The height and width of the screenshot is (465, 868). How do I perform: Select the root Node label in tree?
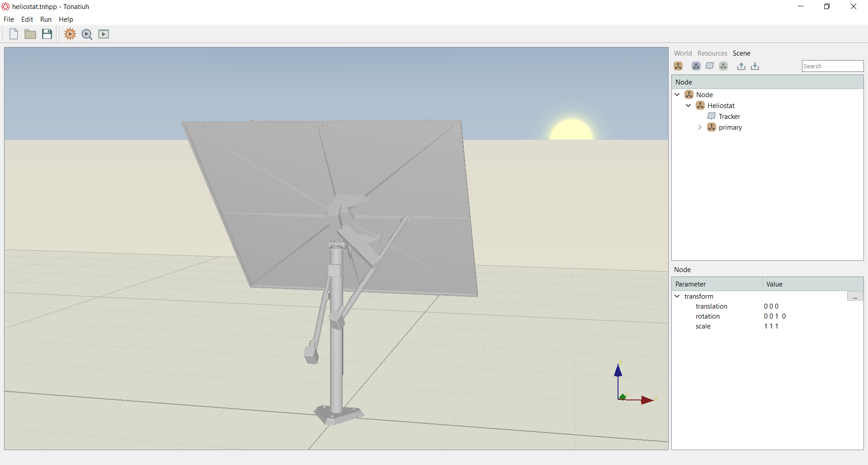tap(704, 95)
